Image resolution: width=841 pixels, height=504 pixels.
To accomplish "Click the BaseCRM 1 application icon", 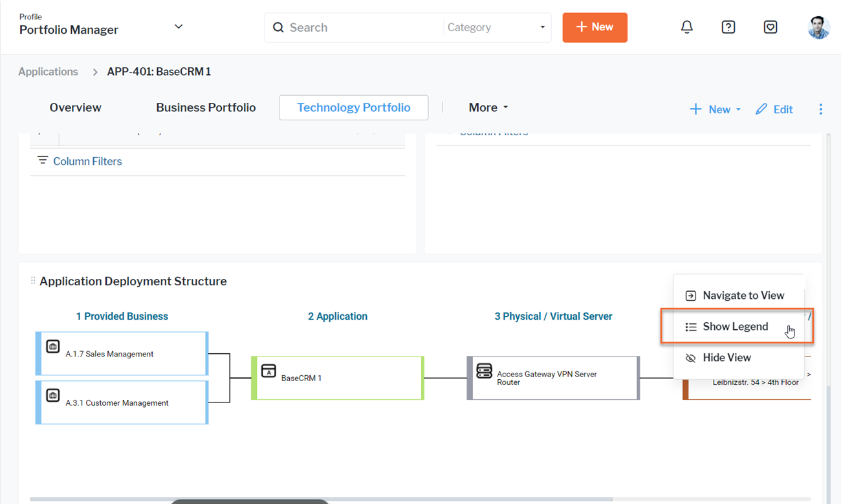I will click(x=268, y=371).
